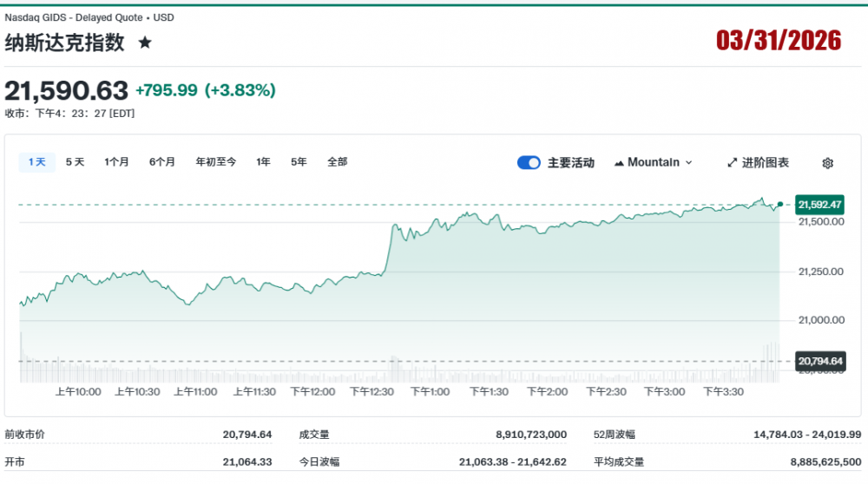Expand the Mountain chart style dropdown
Screen dimensions: 868x484
click(x=688, y=163)
